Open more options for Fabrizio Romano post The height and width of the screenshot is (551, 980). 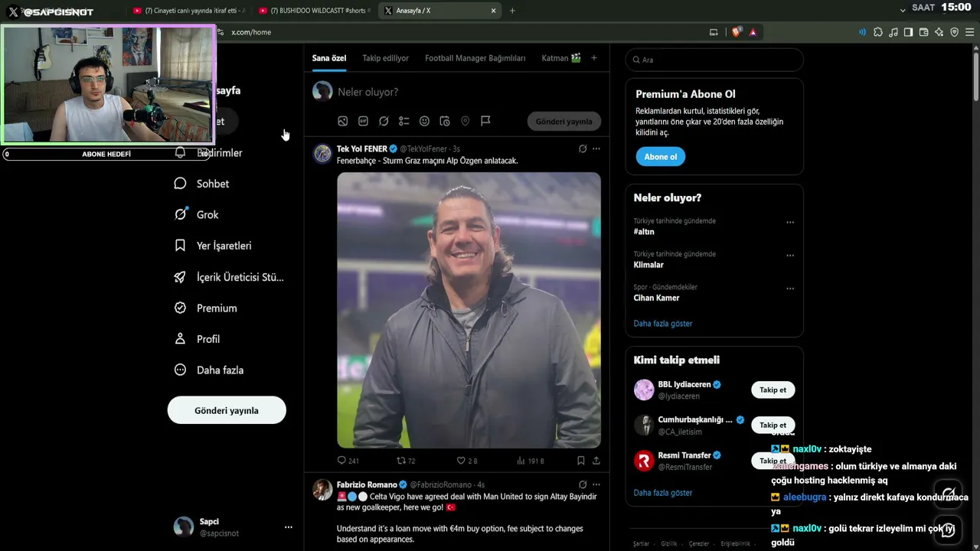coord(596,484)
